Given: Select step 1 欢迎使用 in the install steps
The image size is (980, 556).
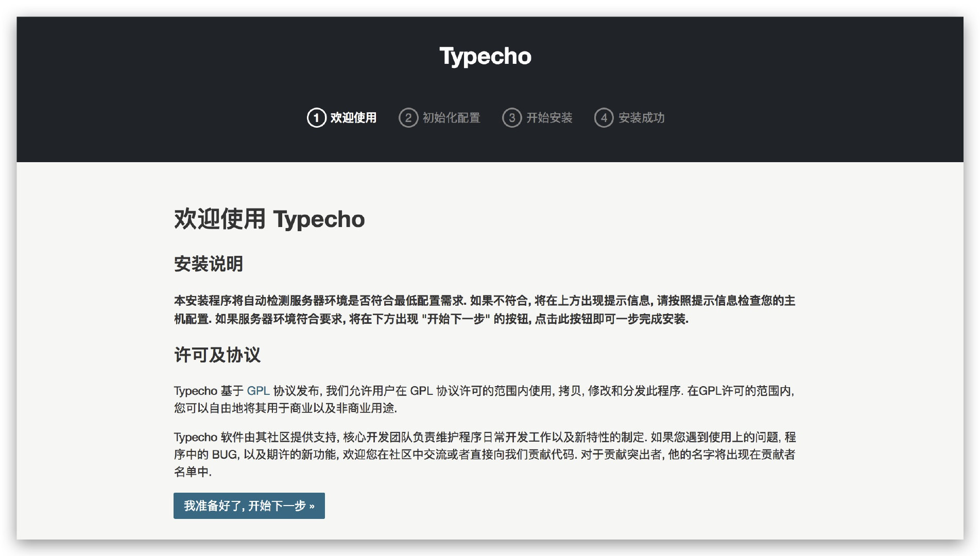Looking at the screenshot, I should [342, 118].
